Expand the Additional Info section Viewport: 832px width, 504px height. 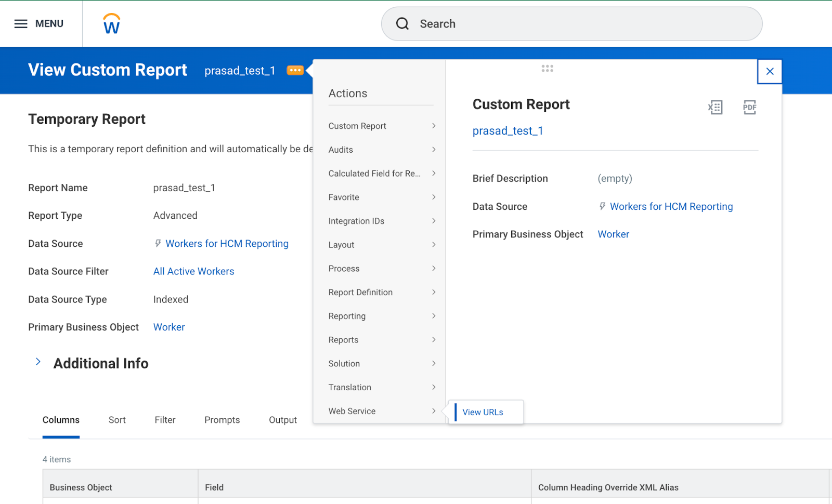click(x=38, y=362)
